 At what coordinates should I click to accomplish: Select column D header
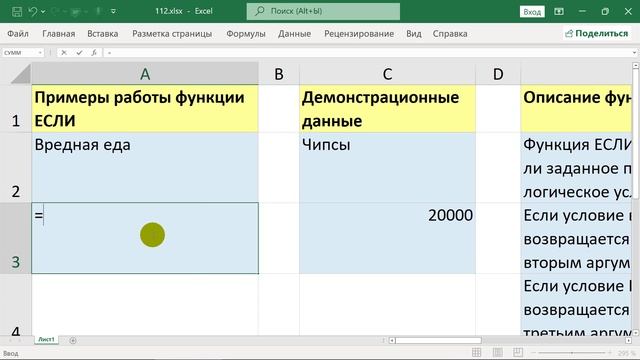coord(498,74)
